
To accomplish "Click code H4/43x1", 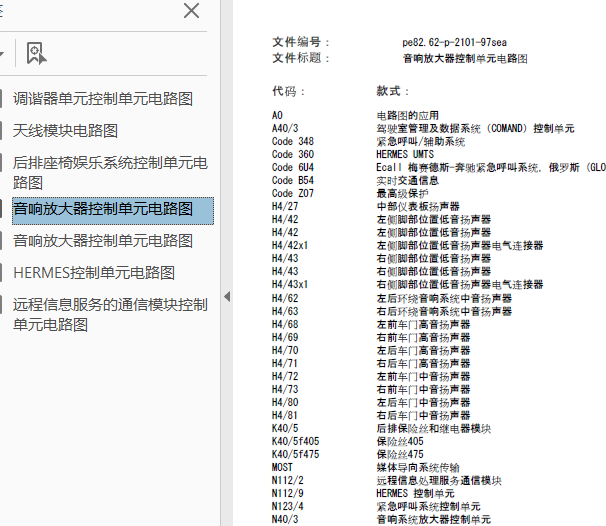I will pos(290,284).
